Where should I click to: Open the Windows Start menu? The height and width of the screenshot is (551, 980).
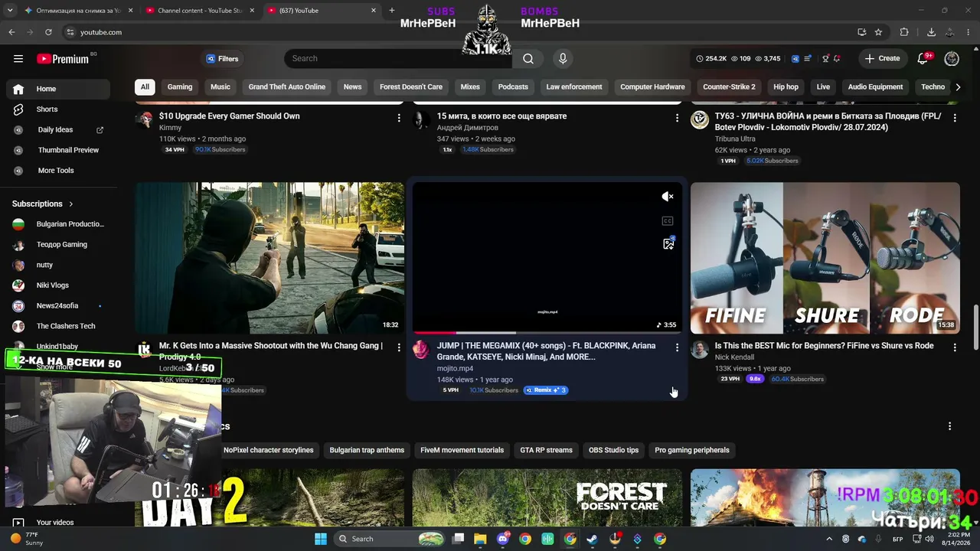(x=321, y=539)
